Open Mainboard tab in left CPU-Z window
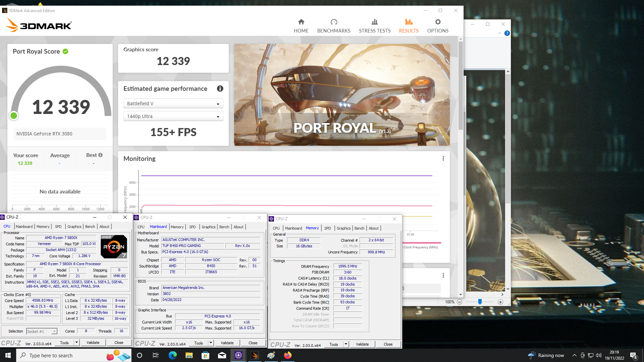 (x=24, y=227)
